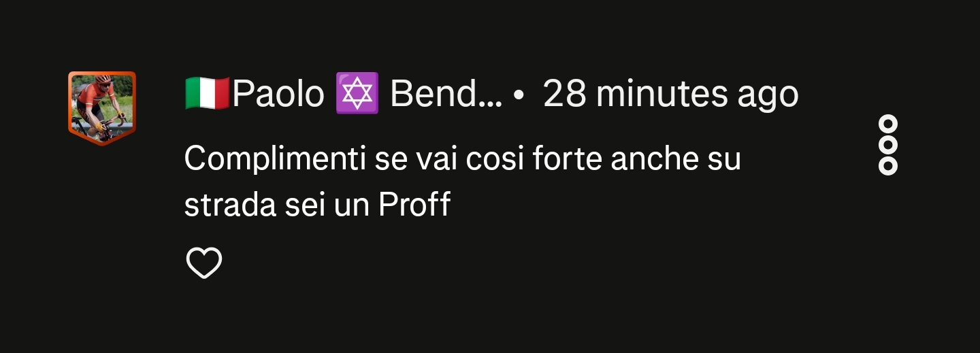
Task: Open the three-dot options menu
Action: tap(888, 146)
